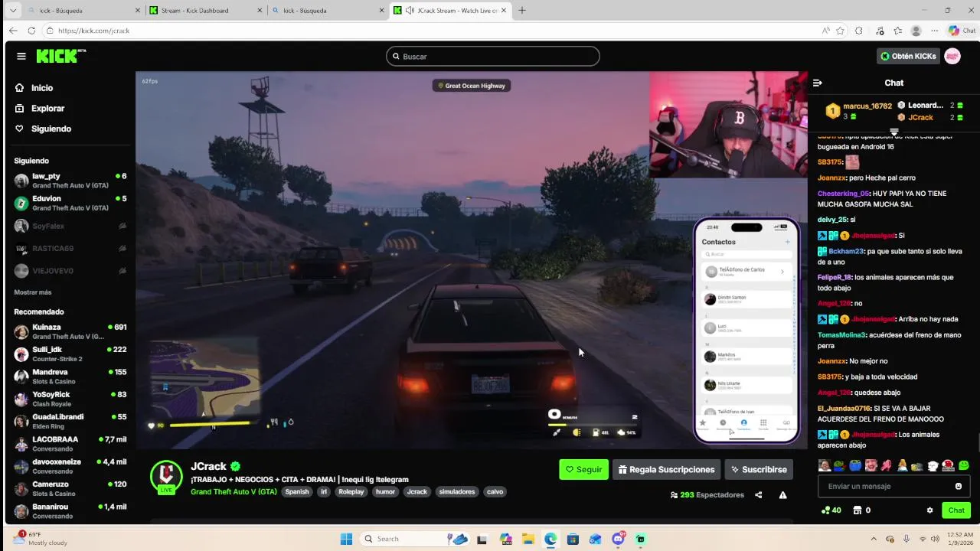
Task: Share the stream using the share icon
Action: (758, 495)
